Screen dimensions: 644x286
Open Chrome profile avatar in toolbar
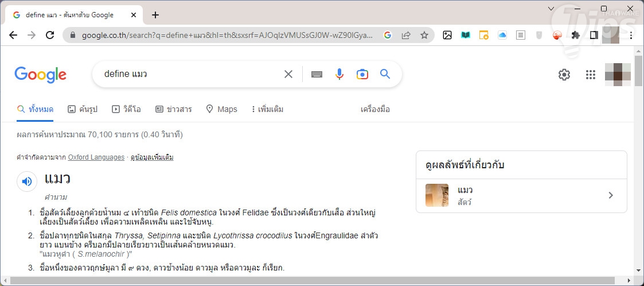point(611,36)
